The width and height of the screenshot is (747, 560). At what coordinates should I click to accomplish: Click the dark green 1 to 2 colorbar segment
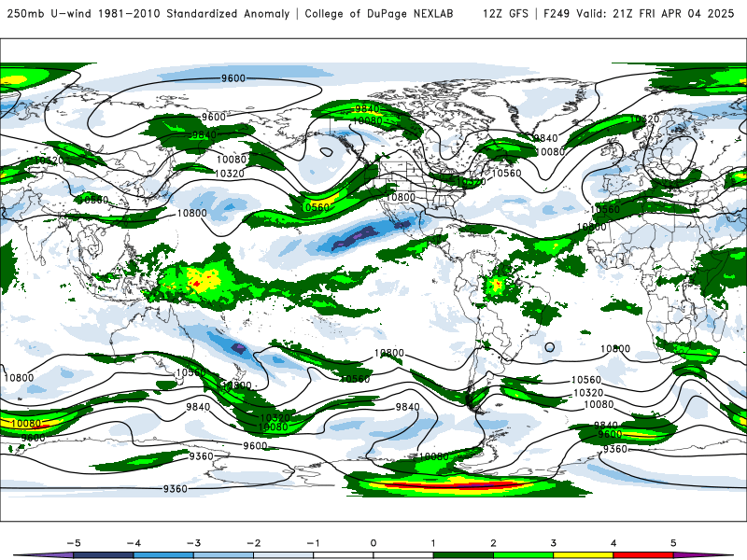(x=463, y=555)
